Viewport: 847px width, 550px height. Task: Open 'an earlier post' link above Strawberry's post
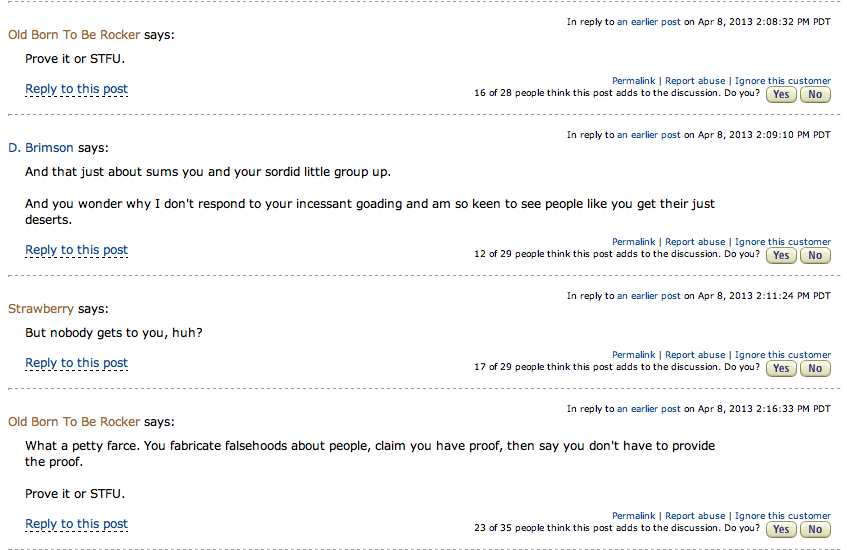click(649, 296)
